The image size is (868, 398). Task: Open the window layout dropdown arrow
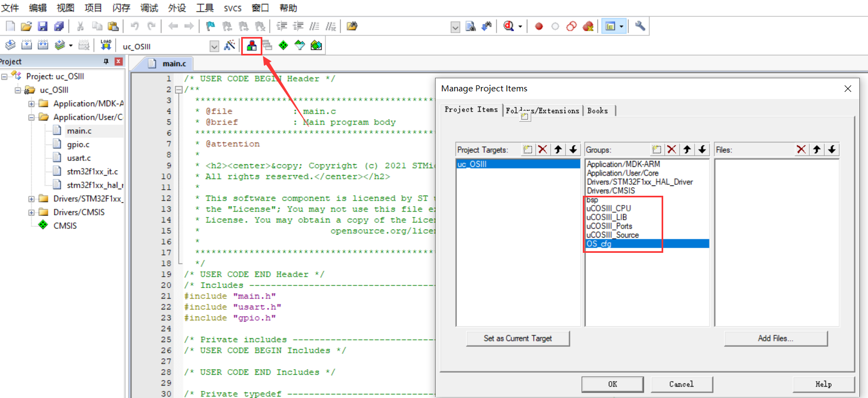(x=621, y=26)
